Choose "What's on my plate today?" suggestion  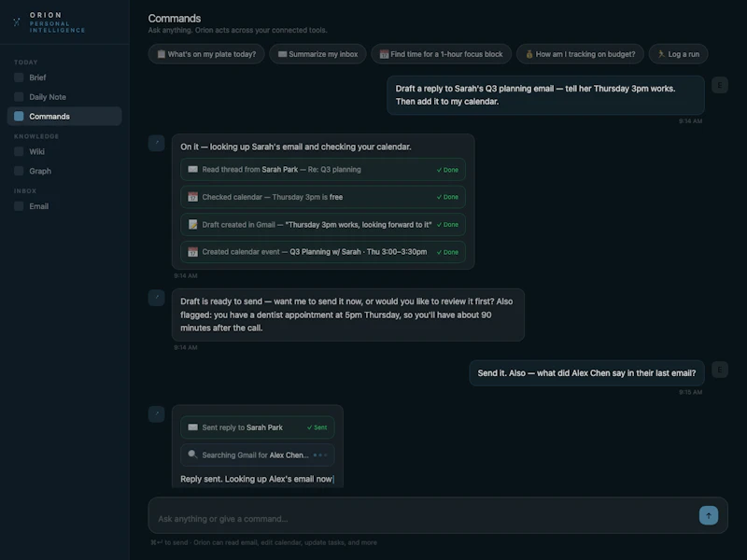click(x=206, y=54)
